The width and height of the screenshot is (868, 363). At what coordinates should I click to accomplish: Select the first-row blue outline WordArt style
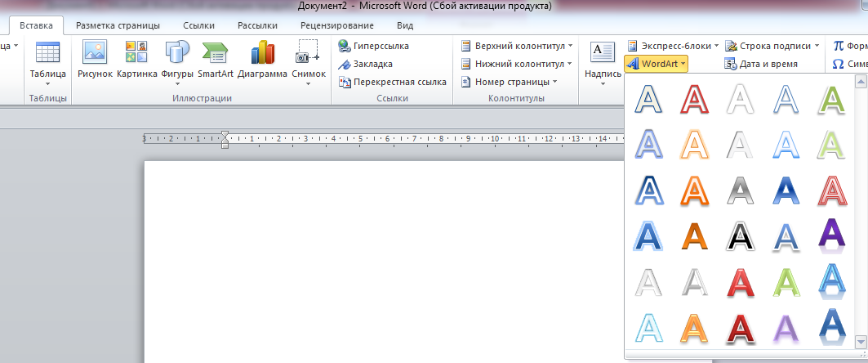pos(649,99)
